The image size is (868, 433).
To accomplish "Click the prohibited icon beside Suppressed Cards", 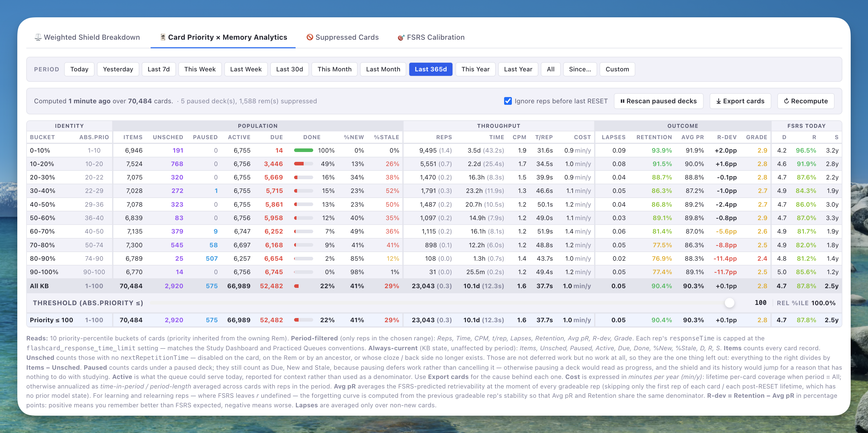I will click(x=310, y=37).
